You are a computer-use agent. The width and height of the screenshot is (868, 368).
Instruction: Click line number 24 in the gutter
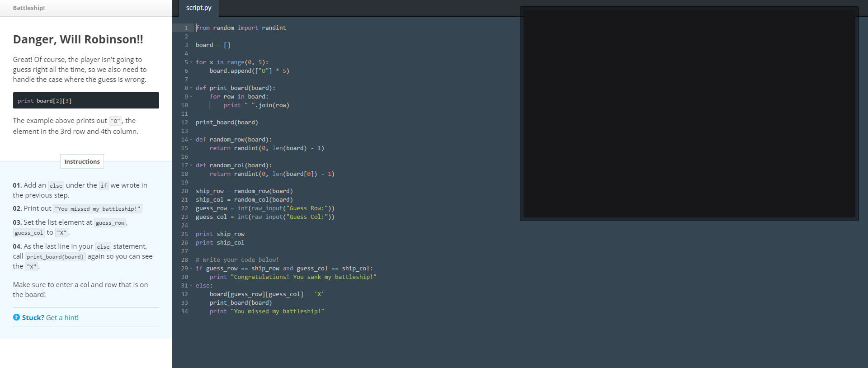[184, 226]
